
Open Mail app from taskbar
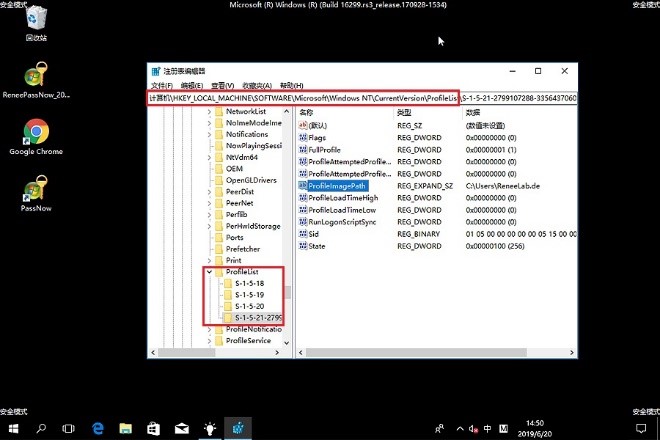(x=181, y=429)
